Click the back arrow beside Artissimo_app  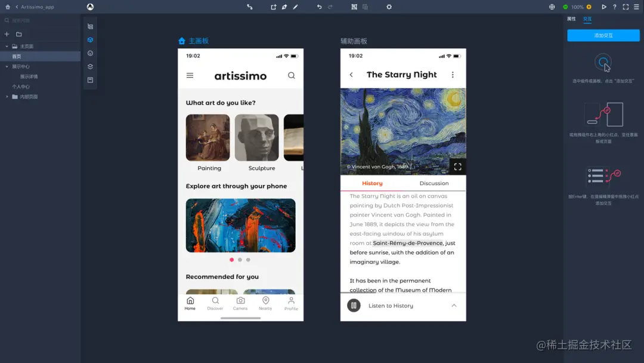click(x=17, y=7)
